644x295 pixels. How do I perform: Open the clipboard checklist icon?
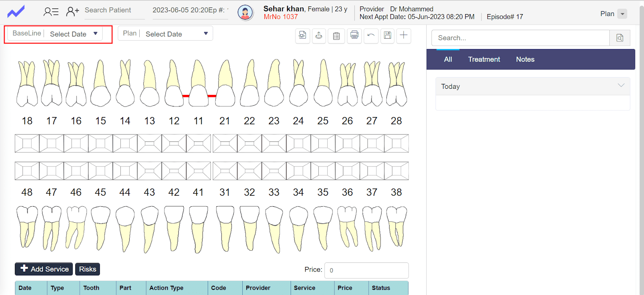336,36
